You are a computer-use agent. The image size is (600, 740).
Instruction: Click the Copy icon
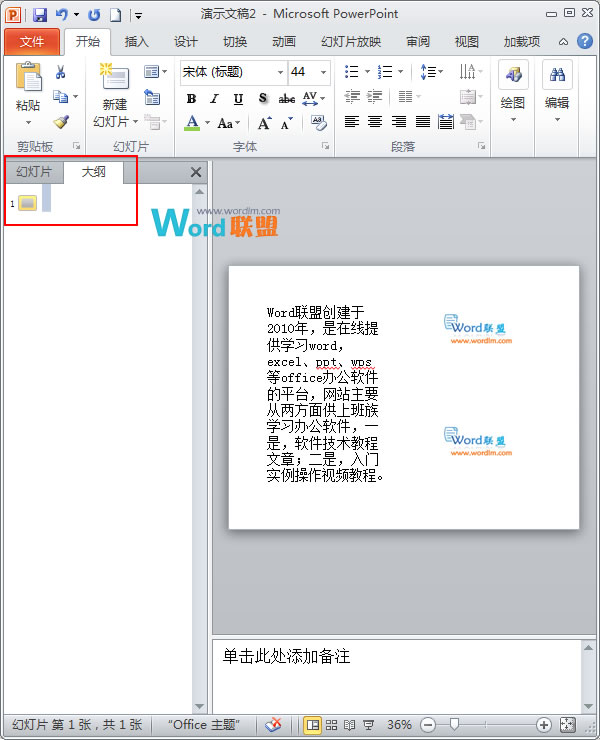point(60,97)
